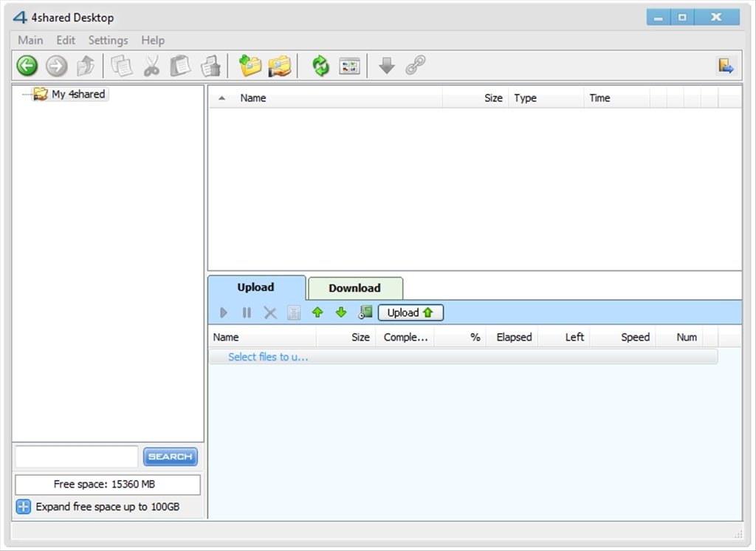The width and height of the screenshot is (756, 551).
Task: Create a new folder via toolbar icon
Action: click(x=250, y=66)
